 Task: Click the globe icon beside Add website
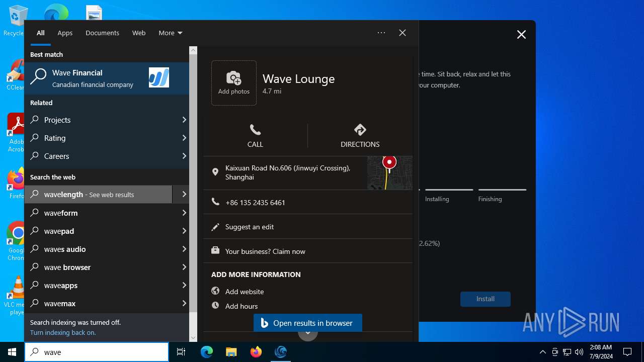click(x=215, y=291)
